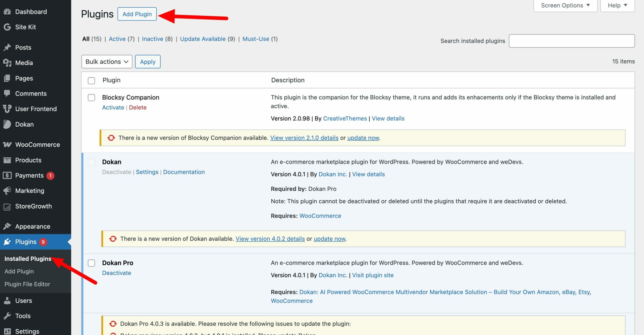The image size is (644, 335).
Task: Click update icon in Dokan Pro 4.0.3 notice
Action: coord(113,324)
